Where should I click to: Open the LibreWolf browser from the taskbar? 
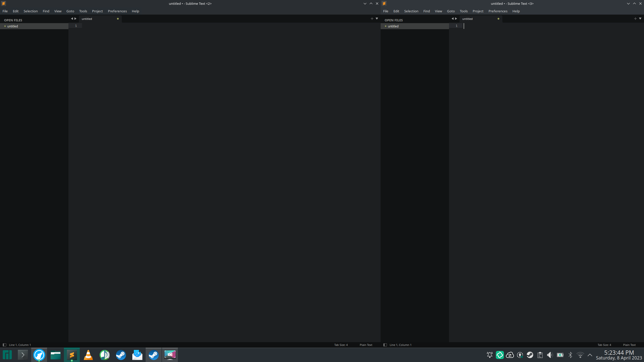point(39,355)
